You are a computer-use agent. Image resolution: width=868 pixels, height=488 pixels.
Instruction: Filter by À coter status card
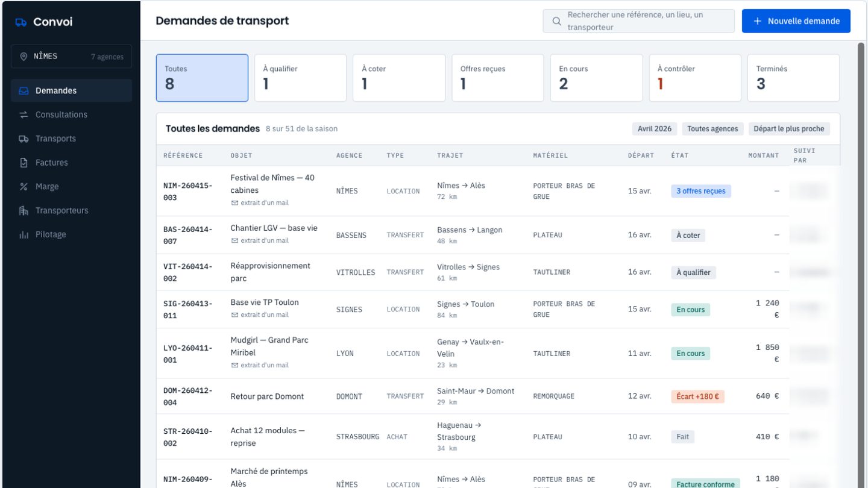click(399, 78)
